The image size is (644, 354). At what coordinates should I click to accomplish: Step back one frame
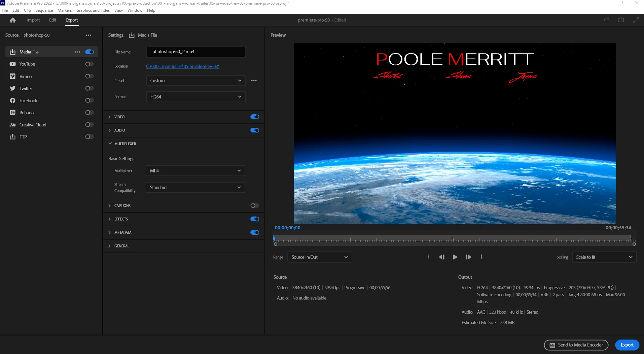[442, 257]
